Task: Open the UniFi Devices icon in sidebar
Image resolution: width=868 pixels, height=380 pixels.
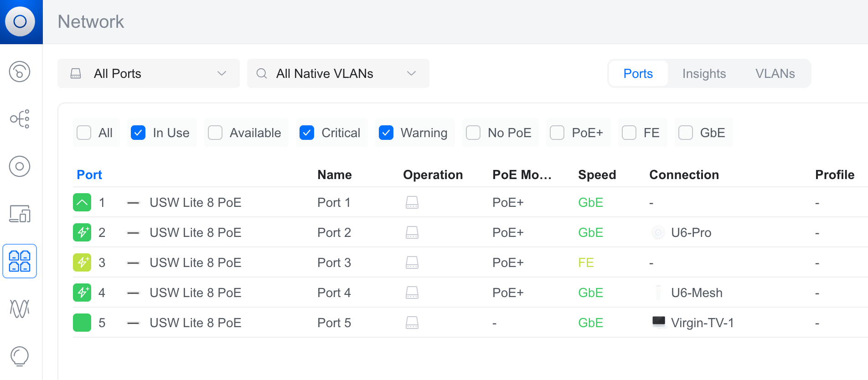Action: (20, 166)
